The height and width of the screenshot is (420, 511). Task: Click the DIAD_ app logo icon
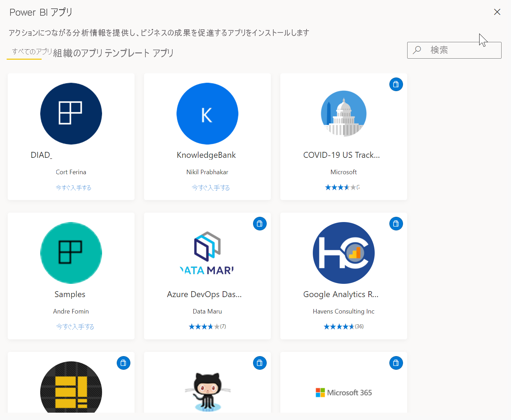coord(71,113)
